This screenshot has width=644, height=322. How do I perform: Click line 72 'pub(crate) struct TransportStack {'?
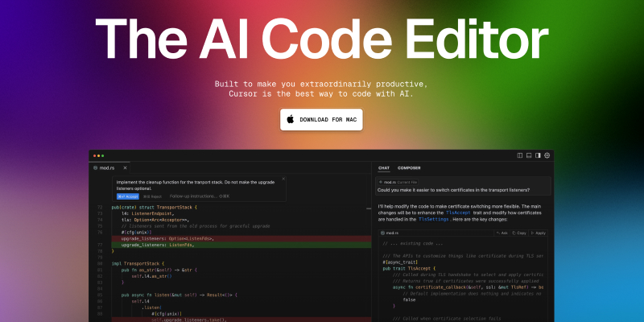155,208
